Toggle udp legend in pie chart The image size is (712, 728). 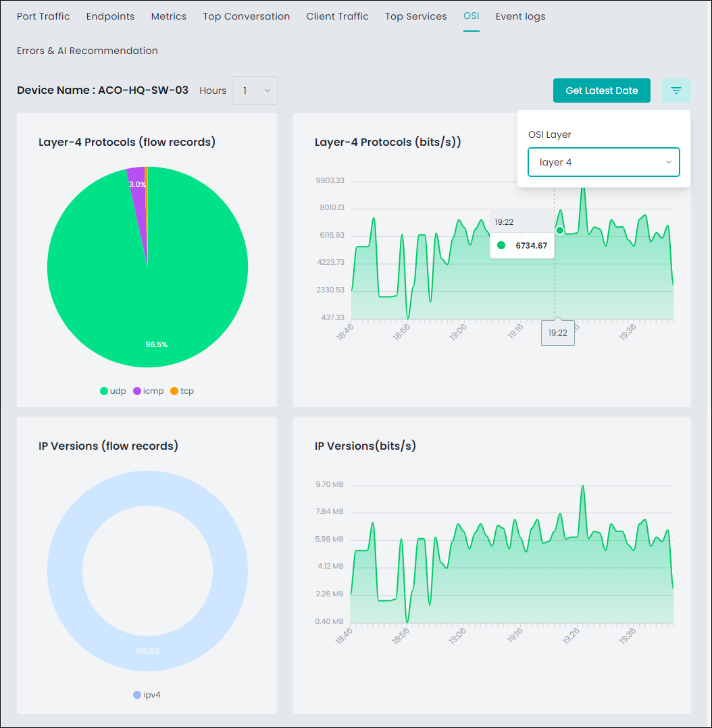(x=113, y=391)
